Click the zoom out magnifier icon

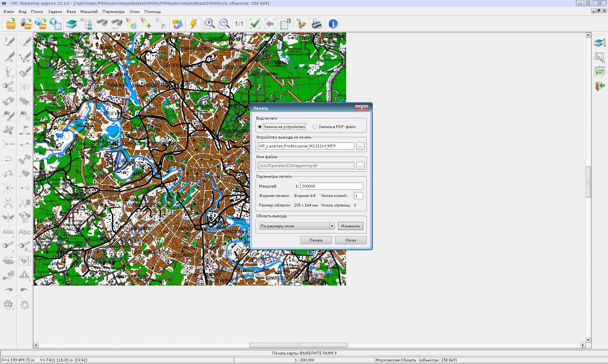224,24
